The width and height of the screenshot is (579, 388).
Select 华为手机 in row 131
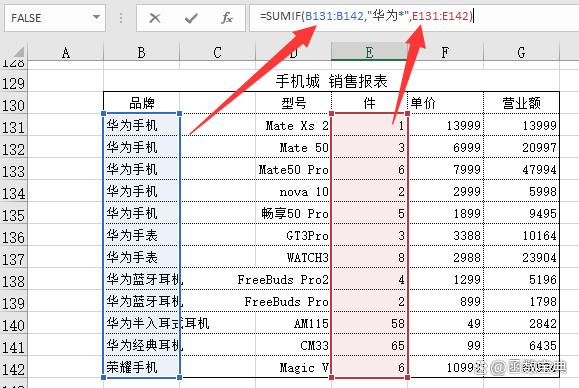point(141,125)
